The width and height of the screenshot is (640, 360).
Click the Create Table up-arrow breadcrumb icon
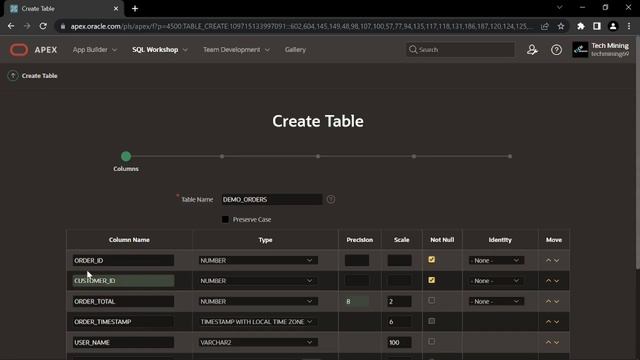(x=13, y=76)
